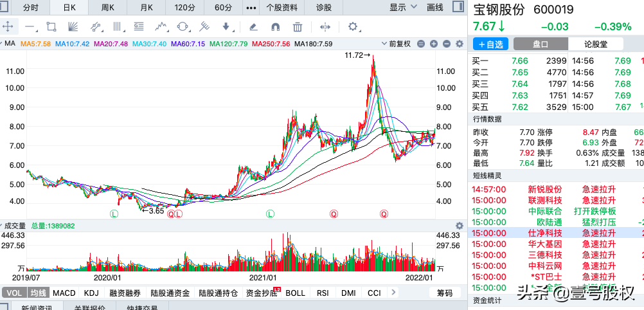Open chart settings gear next to 前复权
The width and height of the screenshot is (644, 310).
click(460, 44)
